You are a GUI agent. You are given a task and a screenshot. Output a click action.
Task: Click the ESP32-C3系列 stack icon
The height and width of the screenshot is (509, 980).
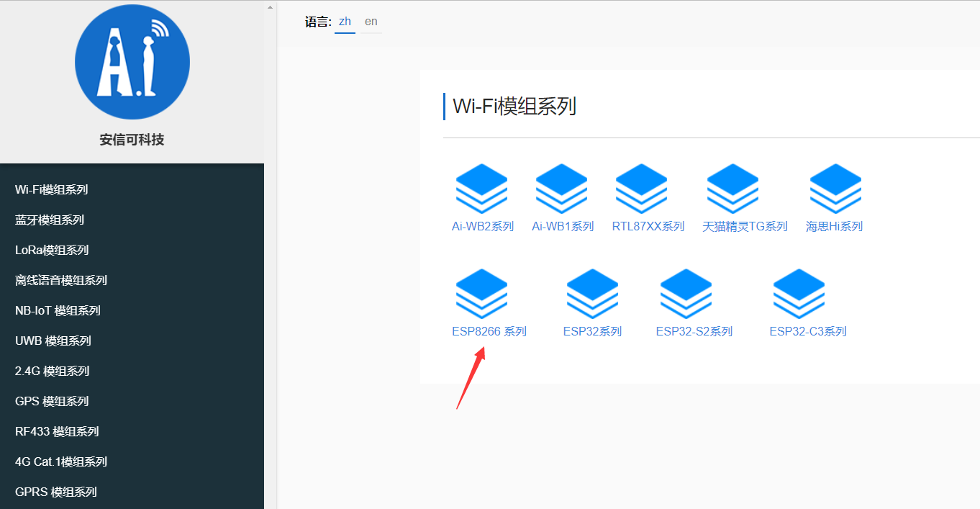point(799,294)
